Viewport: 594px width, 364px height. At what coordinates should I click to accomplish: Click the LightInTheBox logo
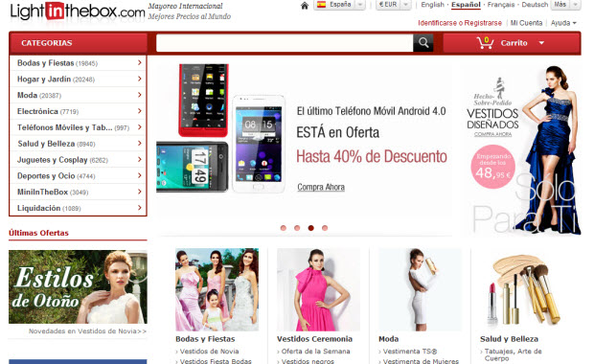[x=78, y=11]
